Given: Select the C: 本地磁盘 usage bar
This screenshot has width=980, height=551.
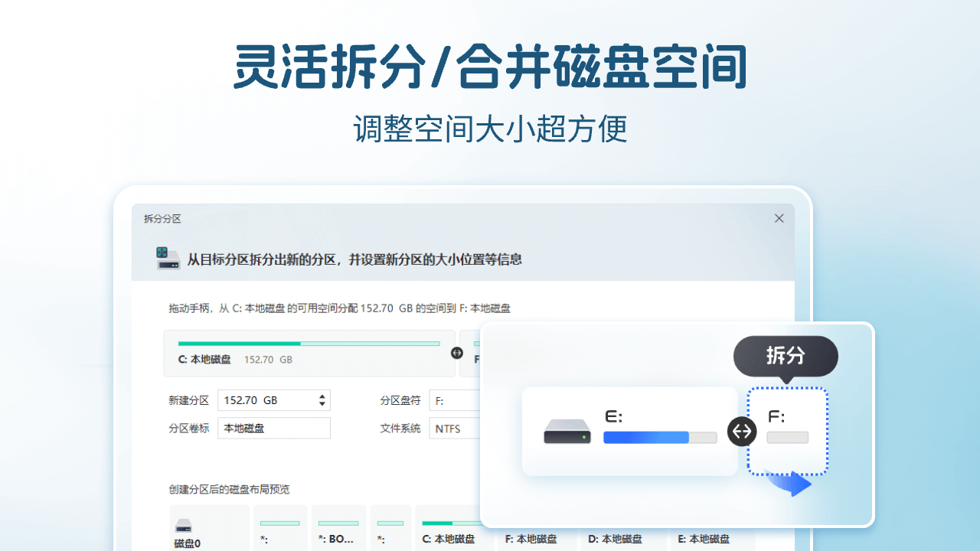Looking at the screenshot, I should [x=309, y=344].
